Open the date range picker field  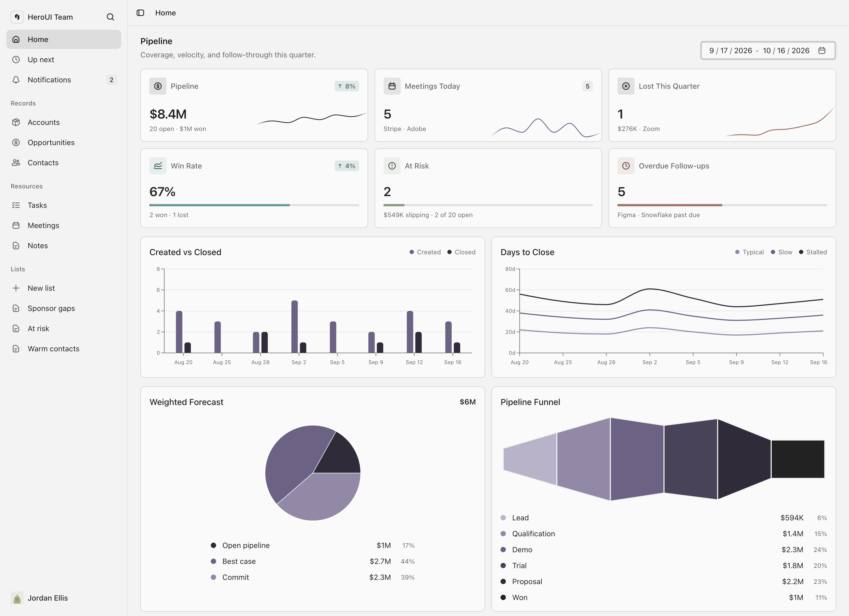(x=768, y=50)
